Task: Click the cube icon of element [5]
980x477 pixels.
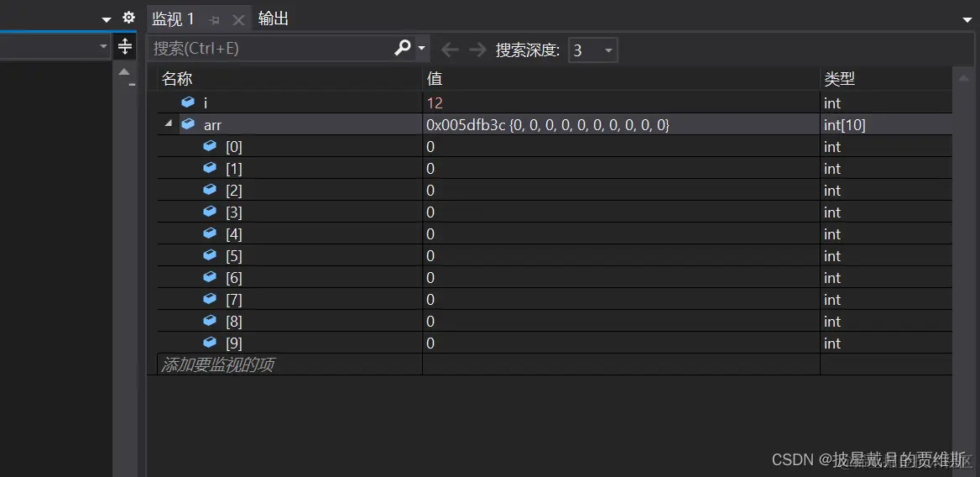Action: 210,255
